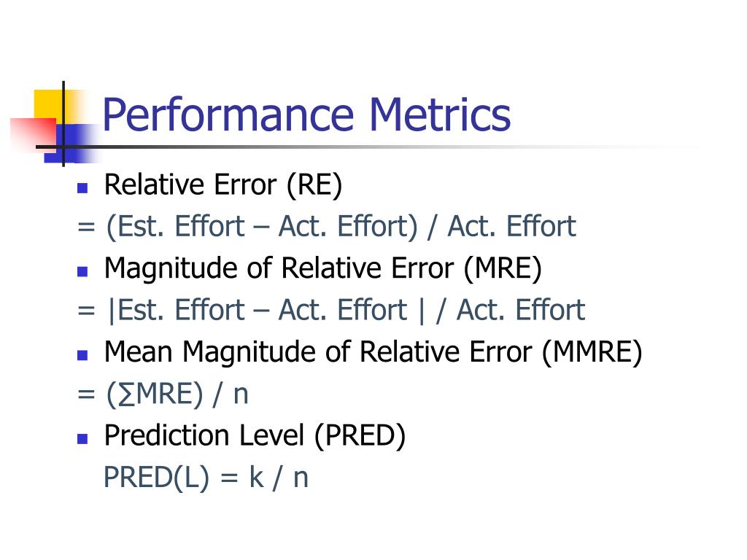747x560 pixels.
Task: Click the Performance Metrics title
Action: (306, 114)
